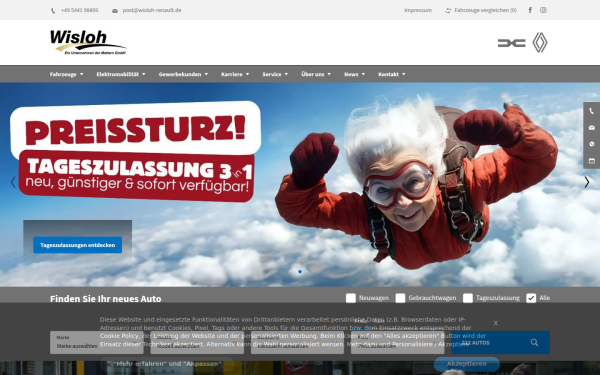This screenshot has width=600, height=375.
Task: Click the Dacia brand logo
Action: (511, 43)
